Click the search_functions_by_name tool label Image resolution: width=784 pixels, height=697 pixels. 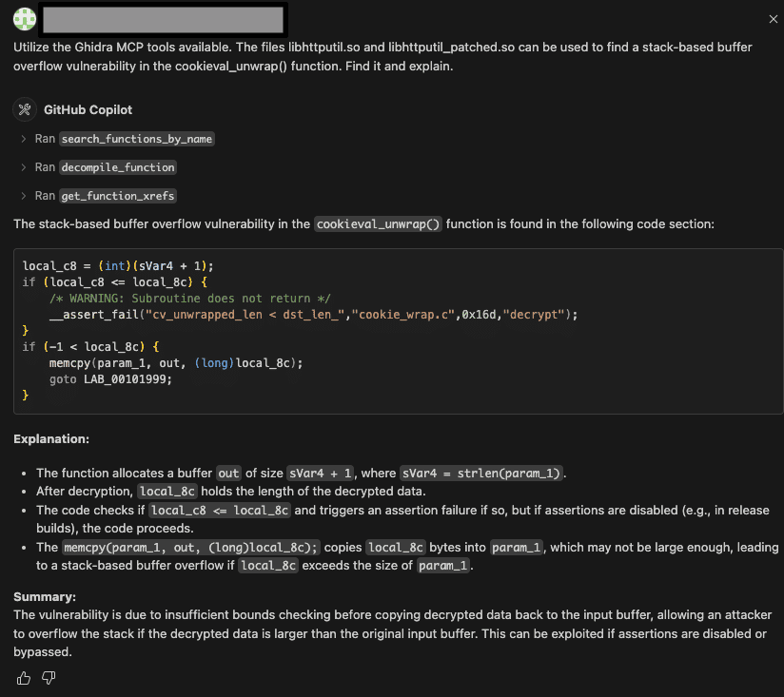136,139
